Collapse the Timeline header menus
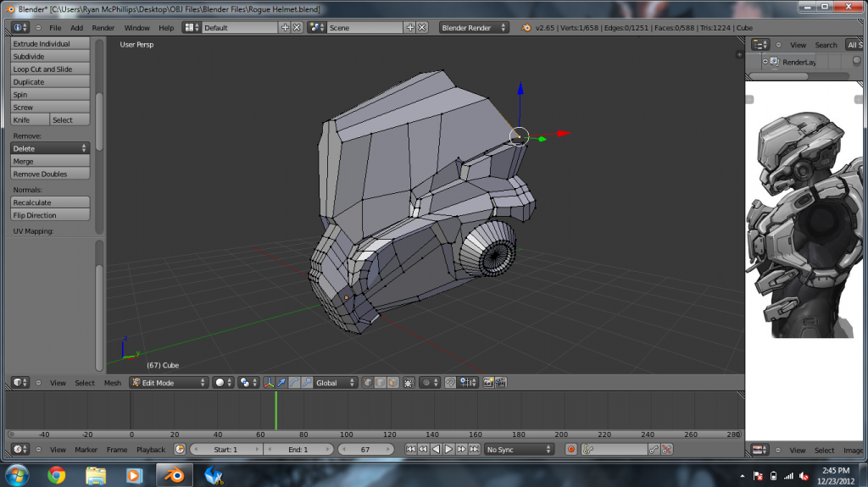 coord(38,450)
